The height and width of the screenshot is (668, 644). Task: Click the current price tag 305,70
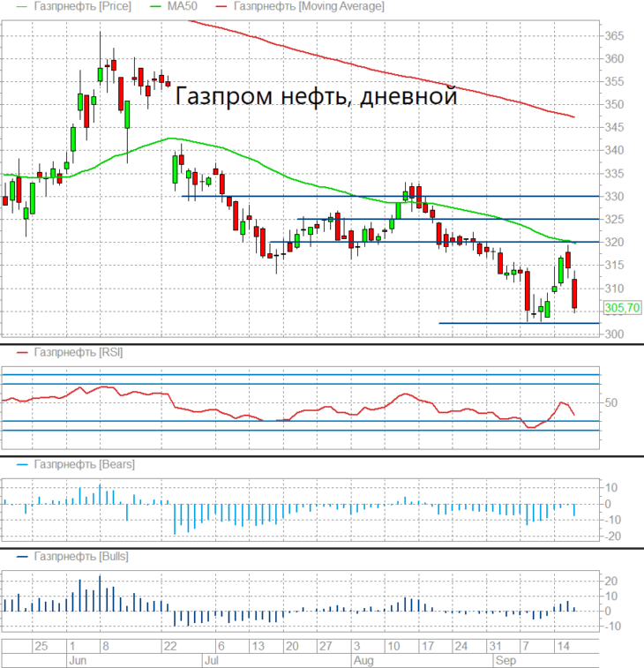click(x=622, y=308)
